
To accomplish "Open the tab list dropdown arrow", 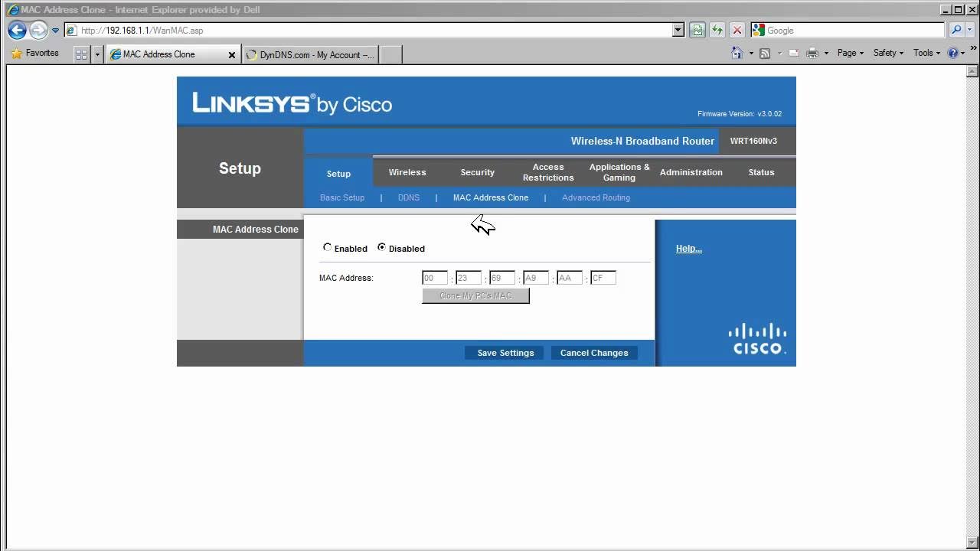I will pyautogui.click(x=97, y=54).
